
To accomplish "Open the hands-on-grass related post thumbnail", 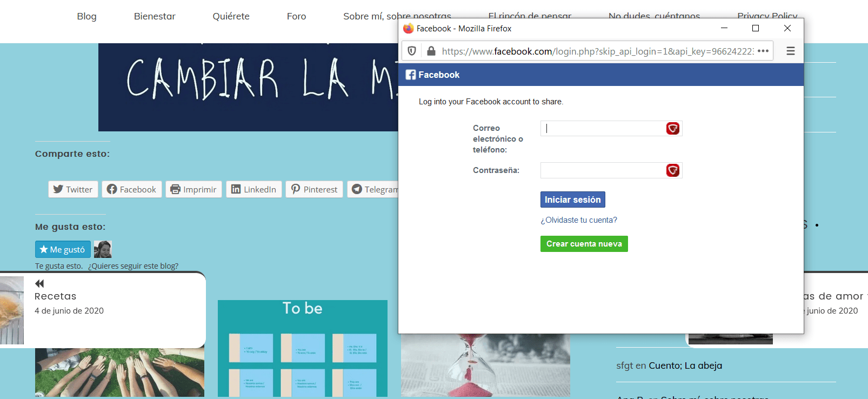I will coord(119,373).
